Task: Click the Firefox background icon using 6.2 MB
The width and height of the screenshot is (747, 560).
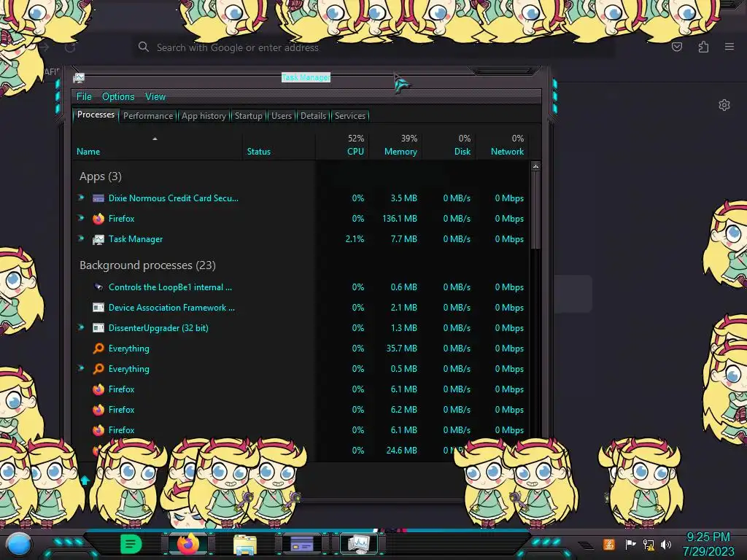Action: click(98, 410)
